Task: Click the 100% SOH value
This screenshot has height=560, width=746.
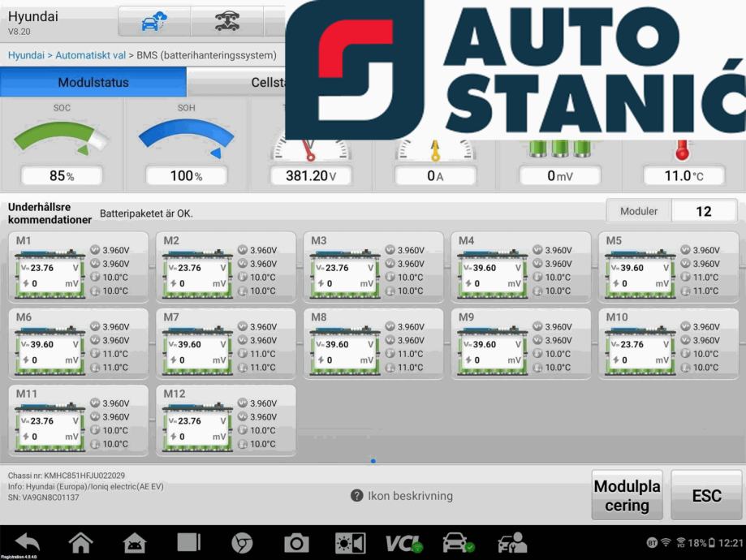Action: 187,175
